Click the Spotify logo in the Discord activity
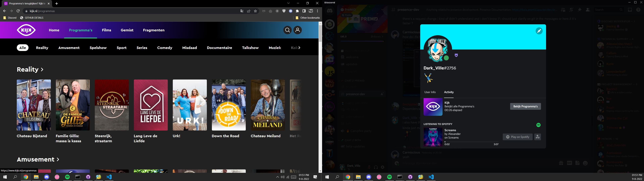The image size is (644, 181). coord(538,125)
